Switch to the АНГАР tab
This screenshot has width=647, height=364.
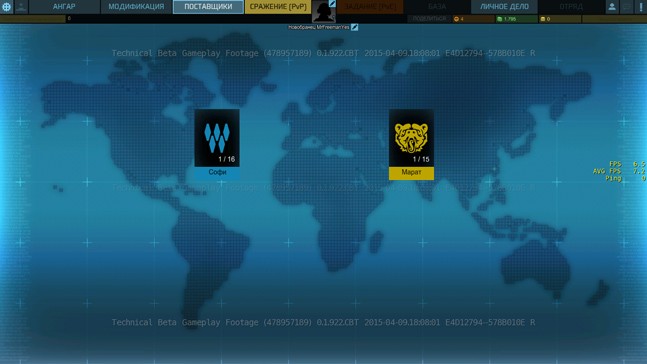[64, 7]
